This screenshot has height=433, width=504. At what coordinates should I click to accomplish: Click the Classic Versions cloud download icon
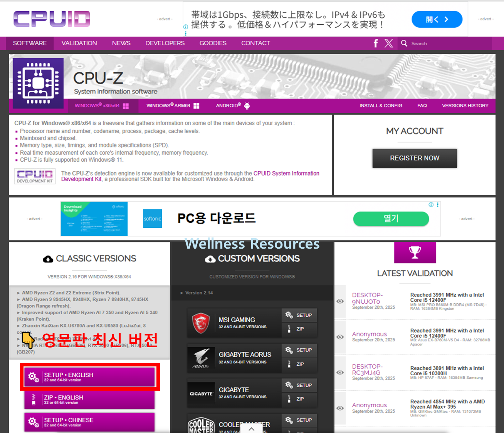pos(48,259)
